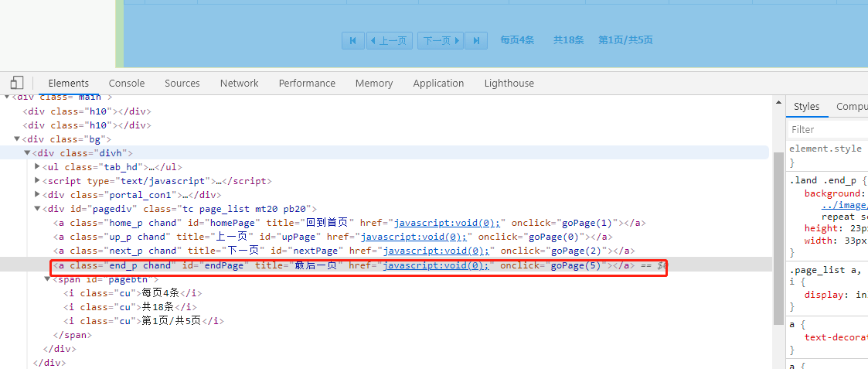Open javascript:void(0) link in endPage row

436,265
